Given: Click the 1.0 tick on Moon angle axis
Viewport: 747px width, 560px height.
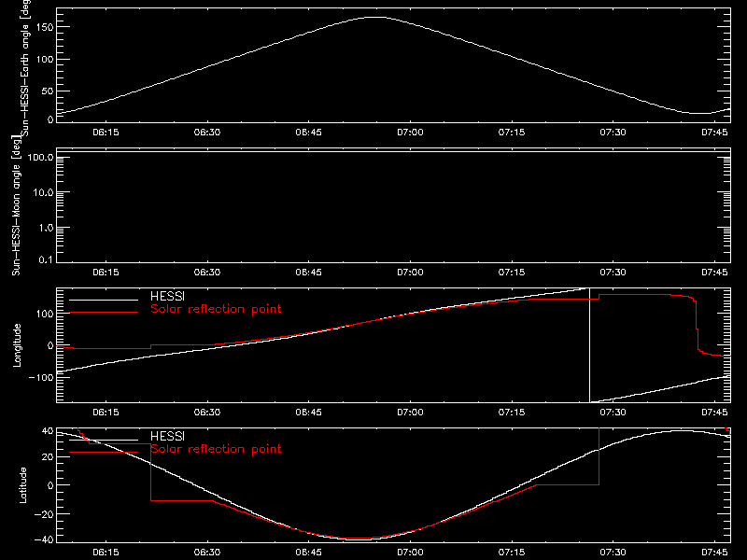Looking at the screenshot, I should tap(47, 228).
